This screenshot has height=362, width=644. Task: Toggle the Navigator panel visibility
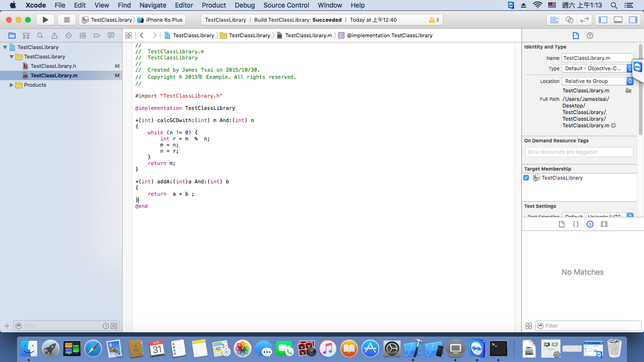[x=603, y=20]
